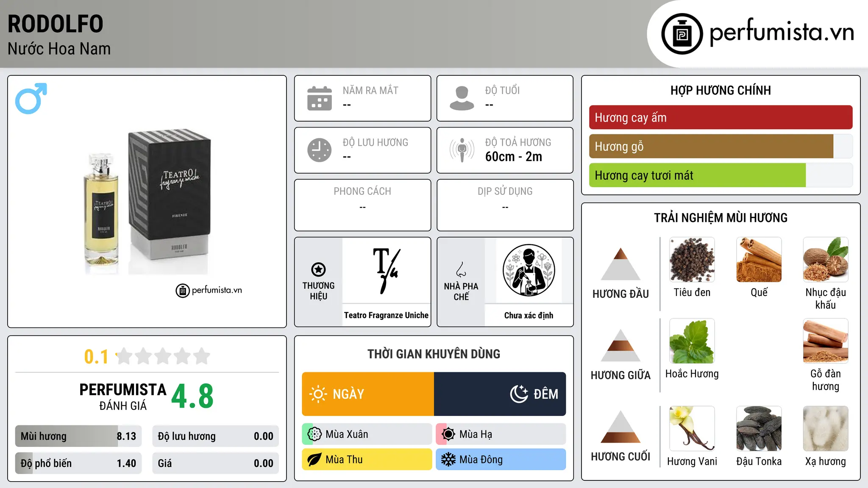Click the pyramid icon above HƯƠNG GIỮA
The image size is (868, 488).
pyautogui.click(x=621, y=345)
